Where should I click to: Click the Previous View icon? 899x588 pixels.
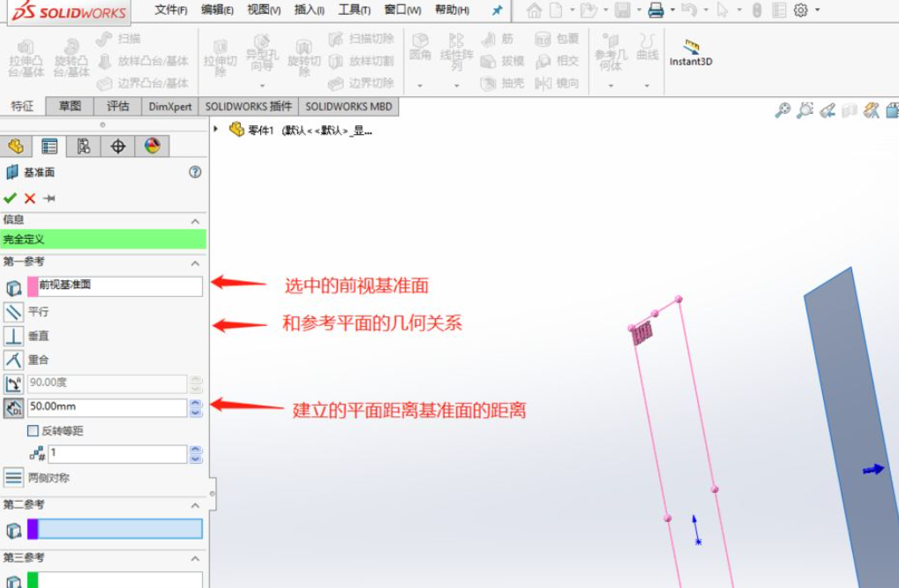tap(827, 110)
